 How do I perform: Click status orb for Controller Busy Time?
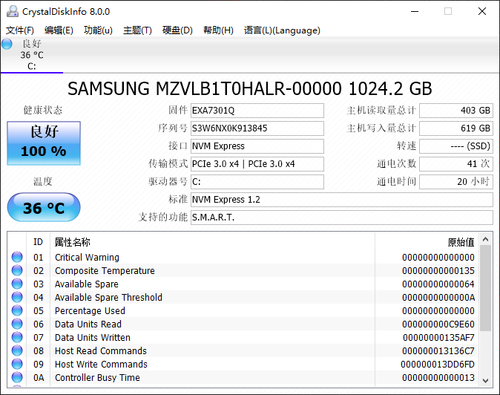click(x=17, y=377)
